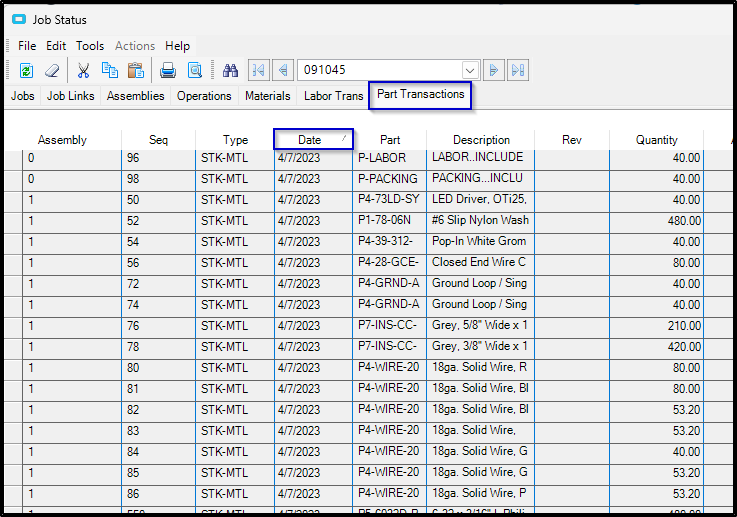Open the binoculars search icon
The height and width of the screenshot is (517, 737).
pyautogui.click(x=230, y=70)
